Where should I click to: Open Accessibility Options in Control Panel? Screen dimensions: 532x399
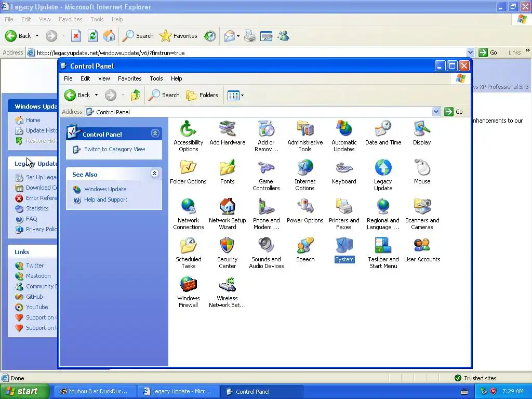click(x=188, y=137)
